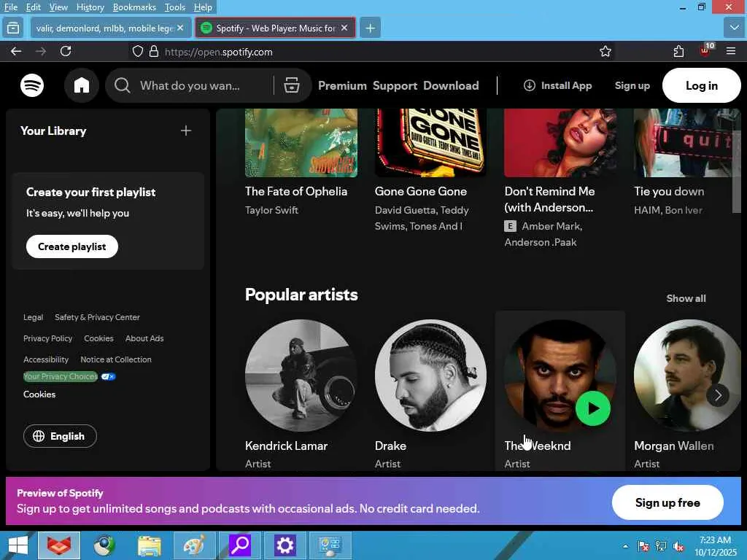Click the muted volume tray icon
The image size is (747, 560).
679,545
